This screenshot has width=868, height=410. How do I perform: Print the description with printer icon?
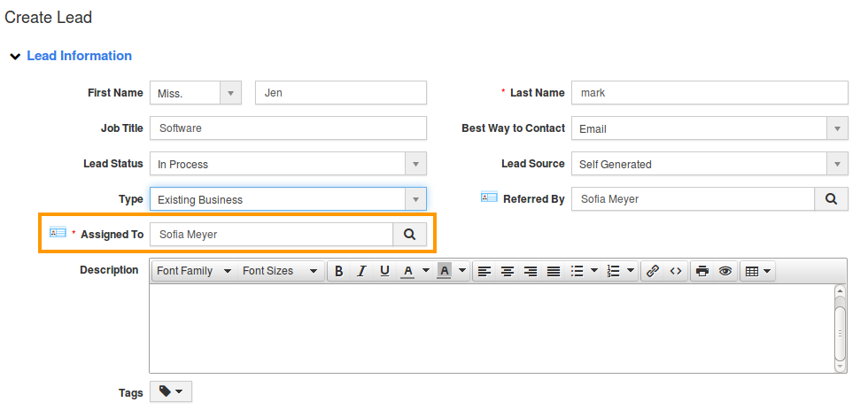[702, 271]
